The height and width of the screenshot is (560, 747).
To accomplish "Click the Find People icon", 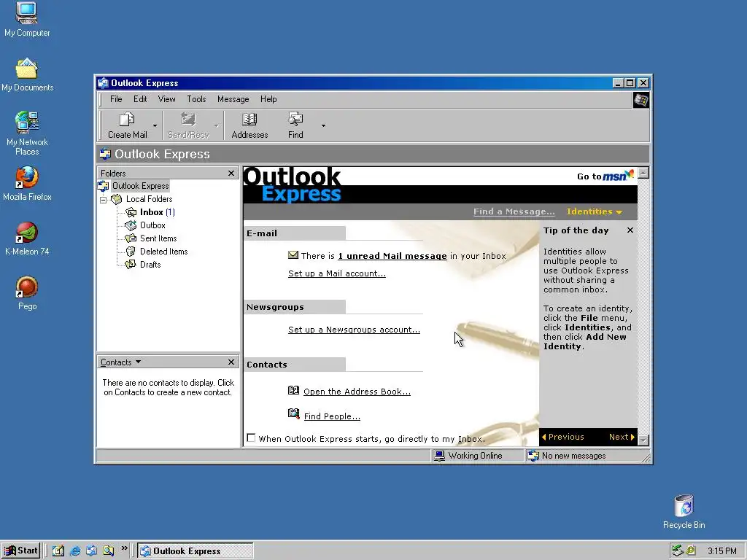I will (293, 414).
